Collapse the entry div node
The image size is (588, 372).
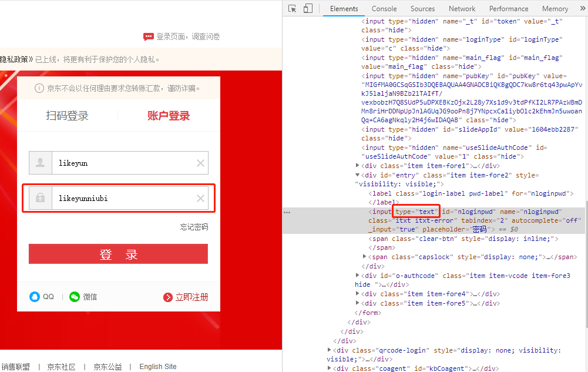click(x=358, y=175)
